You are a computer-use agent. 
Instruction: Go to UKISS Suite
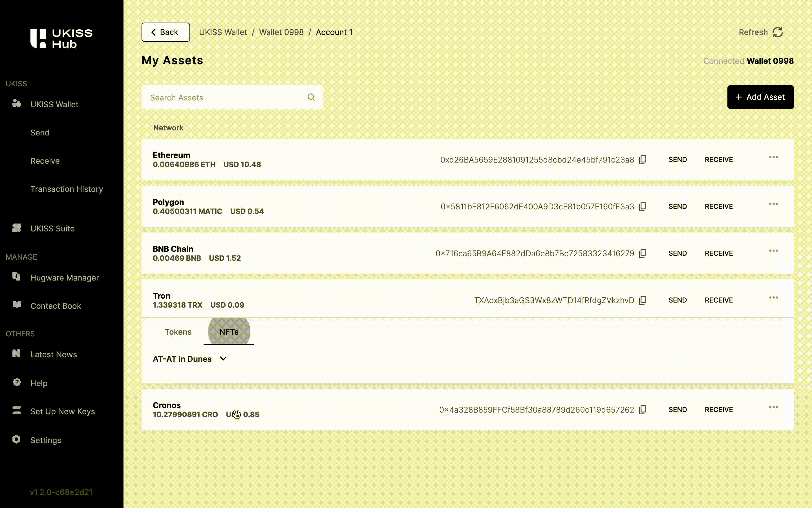coord(52,229)
